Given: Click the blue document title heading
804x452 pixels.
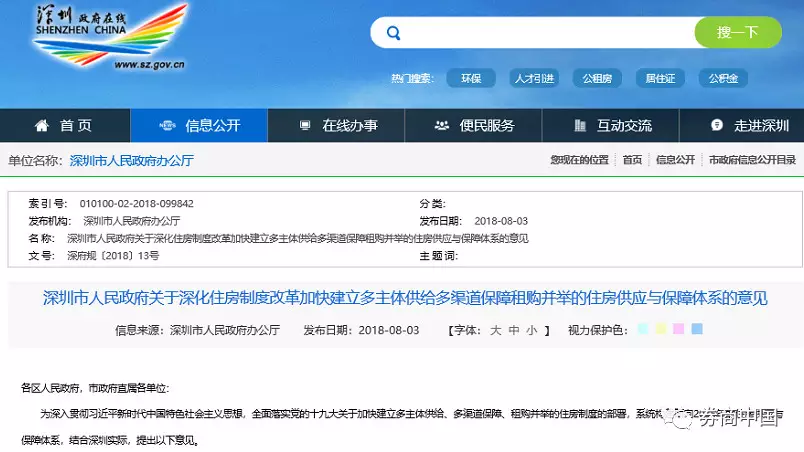Looking at the screenshot, I should [405, 298].
